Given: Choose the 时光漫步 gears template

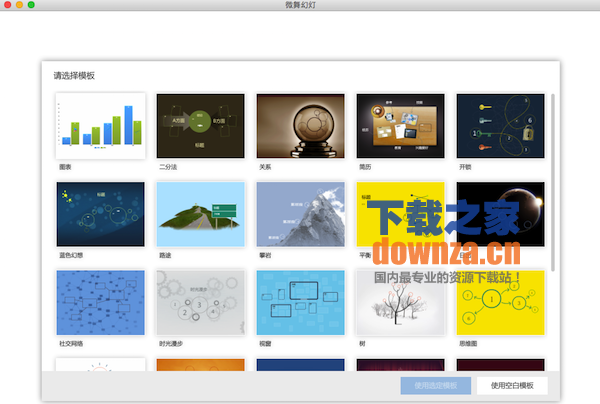Looking at the screenshot, I should pos(201,301).
